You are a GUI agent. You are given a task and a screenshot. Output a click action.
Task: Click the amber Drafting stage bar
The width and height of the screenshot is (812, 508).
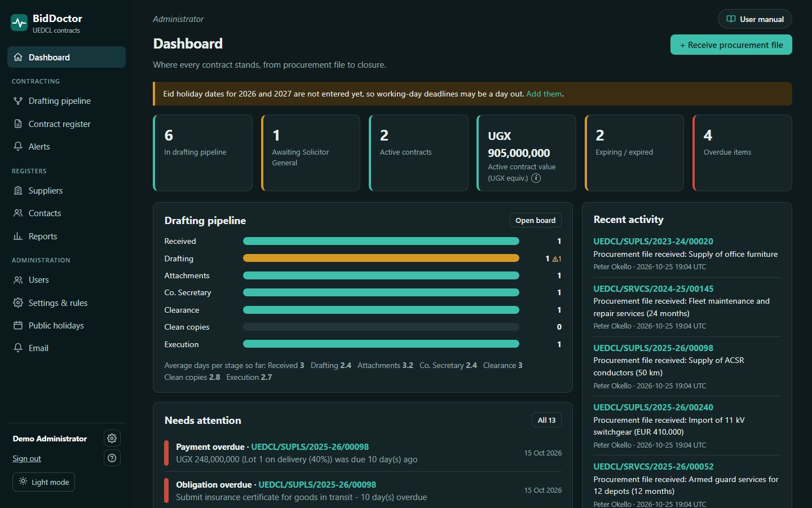381,258
